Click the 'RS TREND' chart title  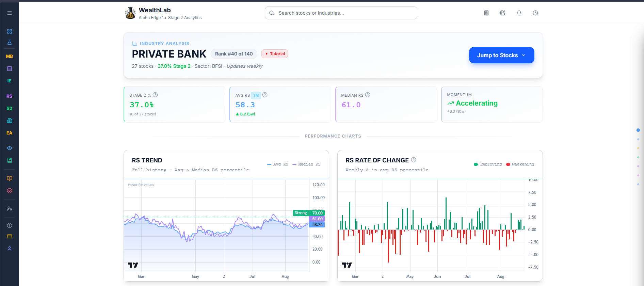click(147, 160)
